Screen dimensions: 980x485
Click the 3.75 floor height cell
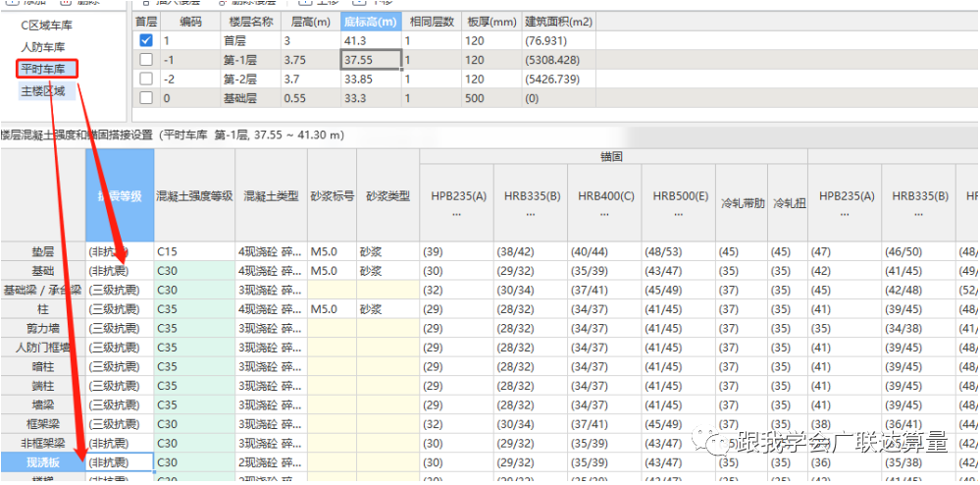tap(311, 60)
